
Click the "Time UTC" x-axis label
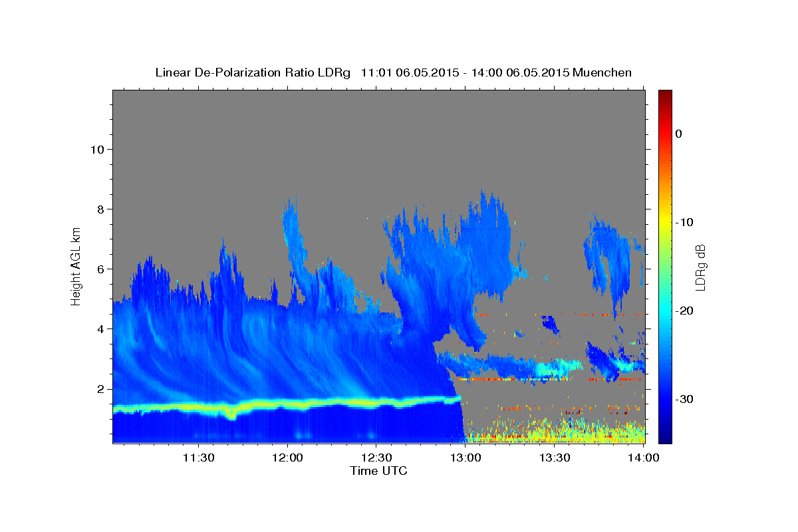pos(378,471)
